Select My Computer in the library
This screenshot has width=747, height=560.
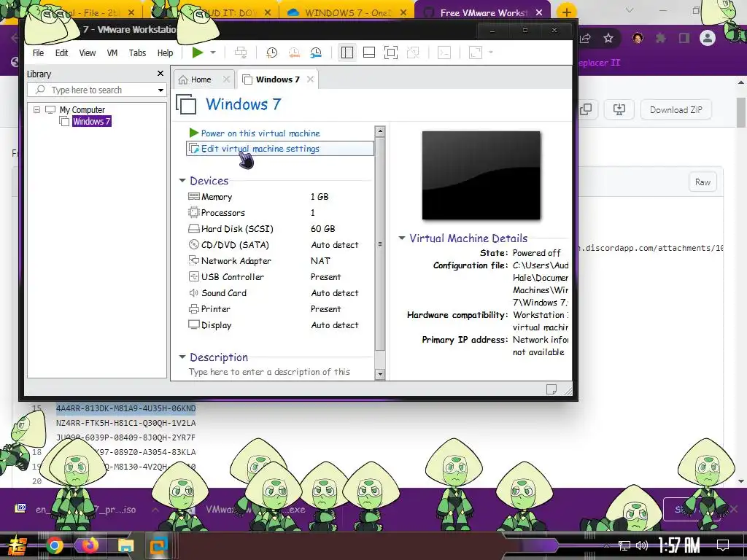coord(82,109)
